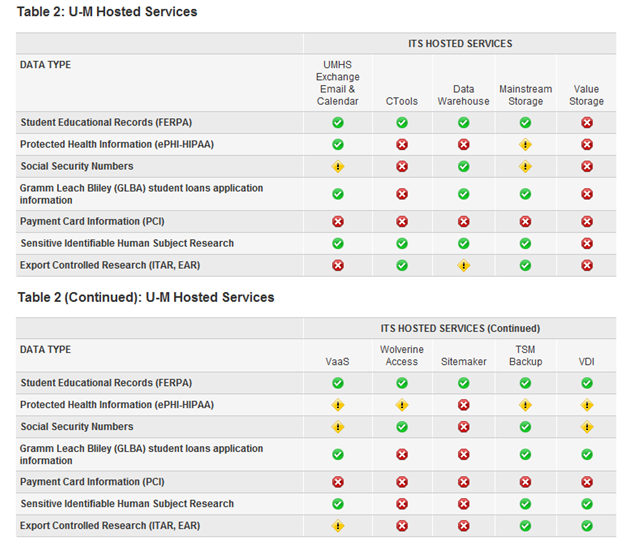Click FERPA red-free check under Sitemaker column

point(463,383)
